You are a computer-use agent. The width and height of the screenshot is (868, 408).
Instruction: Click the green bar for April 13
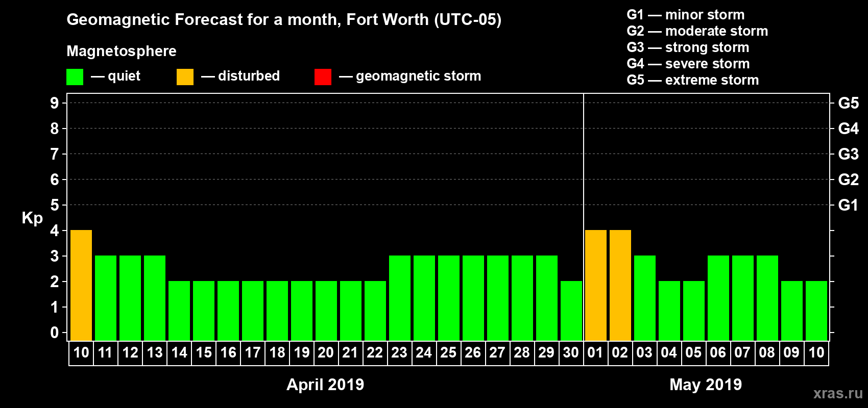click(x=155, y=298)
